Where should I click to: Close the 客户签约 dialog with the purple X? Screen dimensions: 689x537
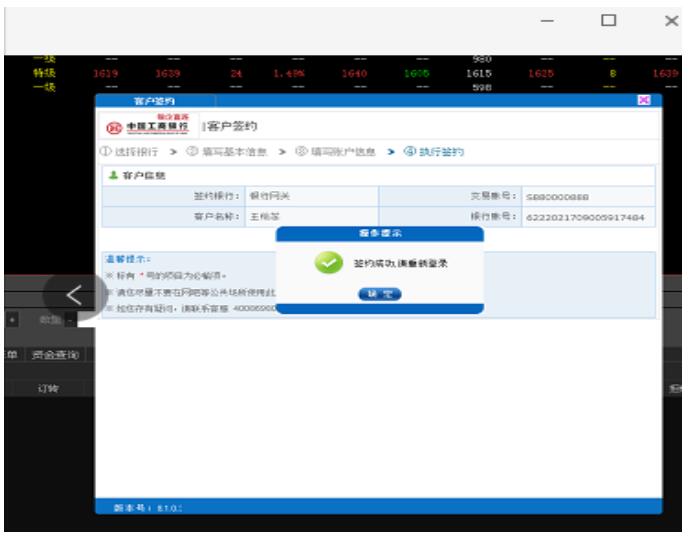tap(644, 100)
